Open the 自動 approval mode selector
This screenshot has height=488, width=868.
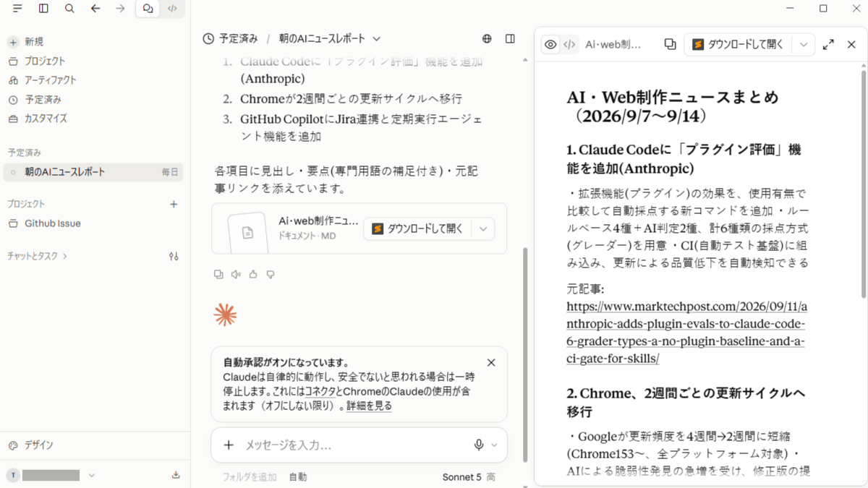[298, 477]
